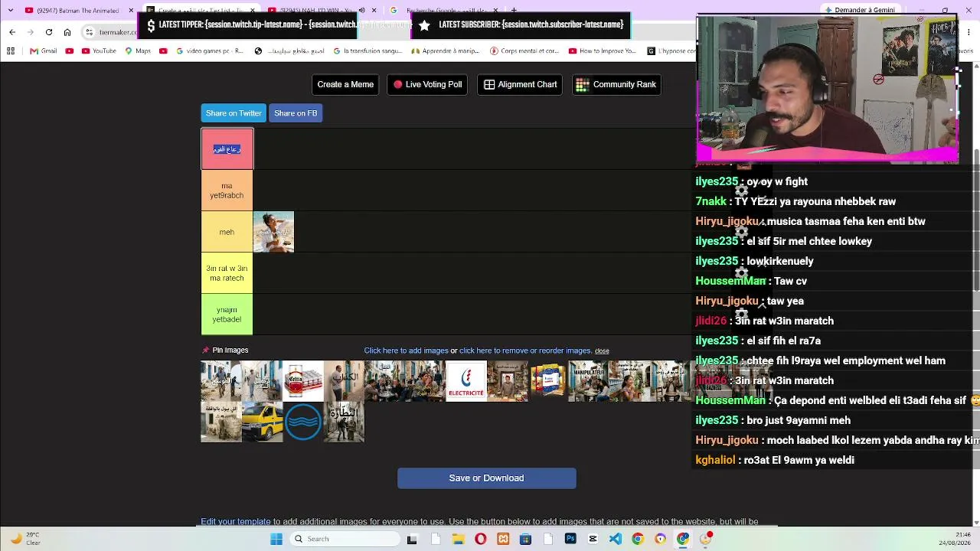Select the red beer cans pack image
980x551 pixels.
303,381
